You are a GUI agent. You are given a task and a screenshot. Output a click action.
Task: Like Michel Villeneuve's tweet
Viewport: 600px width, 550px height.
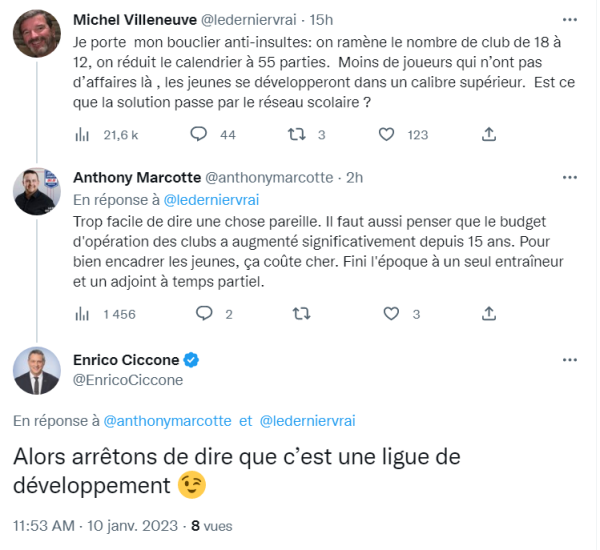tap(391, 134)
